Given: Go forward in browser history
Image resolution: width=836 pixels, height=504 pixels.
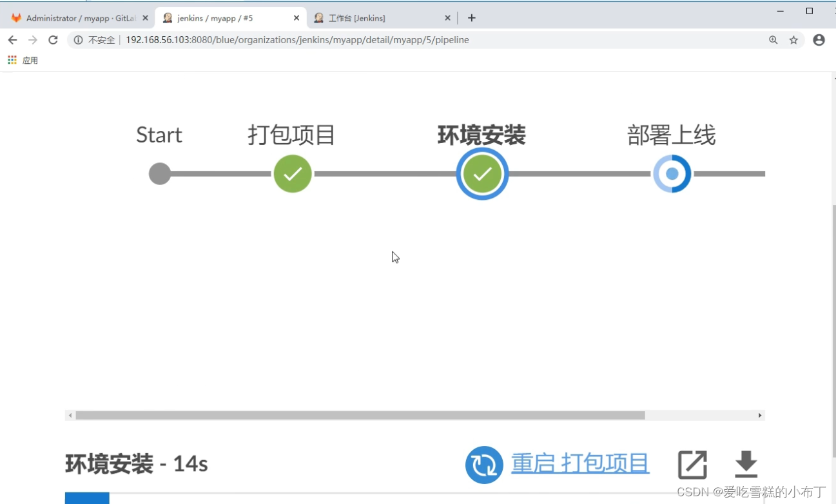Looking at the screenshot, I should pyautogui.click(x=33, y=40).
